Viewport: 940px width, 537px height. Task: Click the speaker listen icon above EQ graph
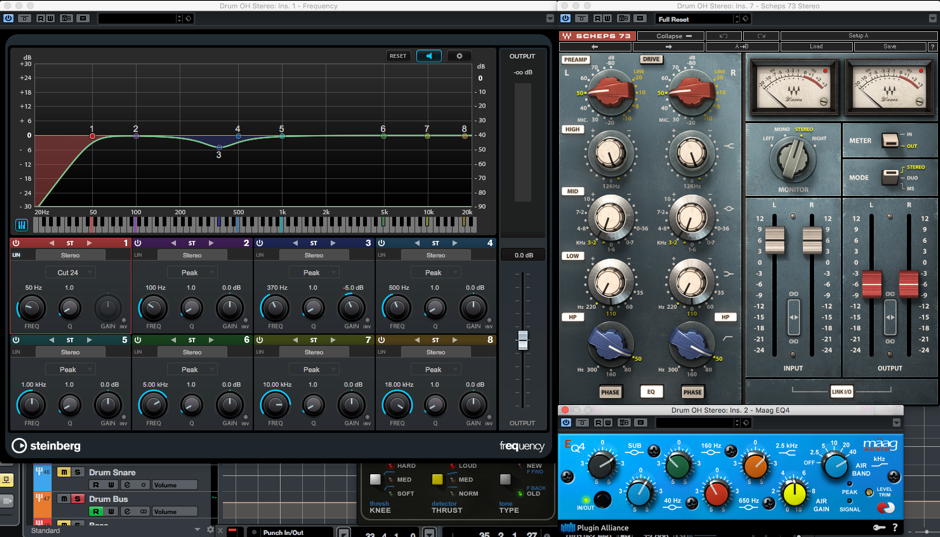tap(428, 56)
